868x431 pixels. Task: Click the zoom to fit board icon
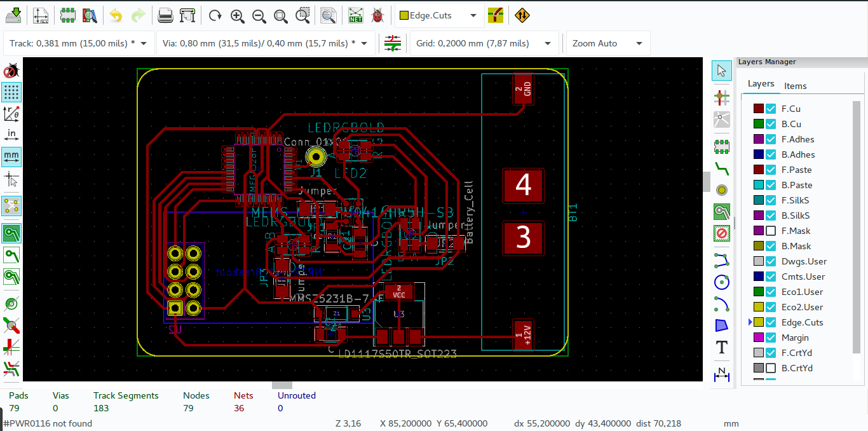tap(281, 15)
